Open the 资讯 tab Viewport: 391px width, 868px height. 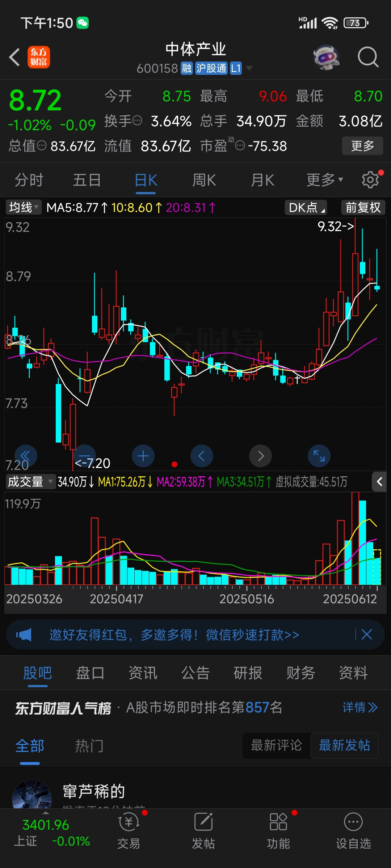click(x=143, y=673)
